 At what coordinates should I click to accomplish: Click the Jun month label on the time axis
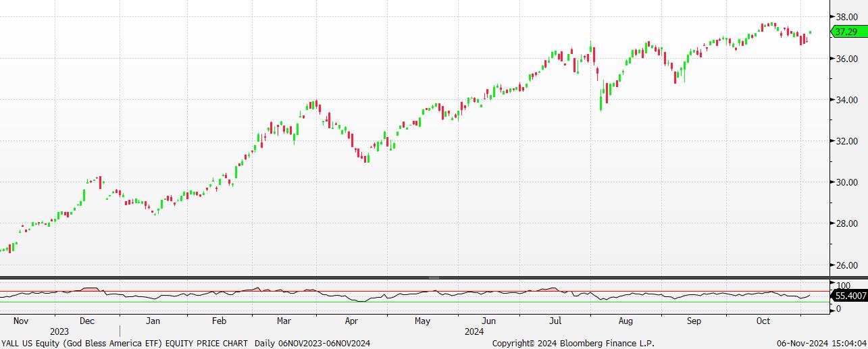[490, 321]
